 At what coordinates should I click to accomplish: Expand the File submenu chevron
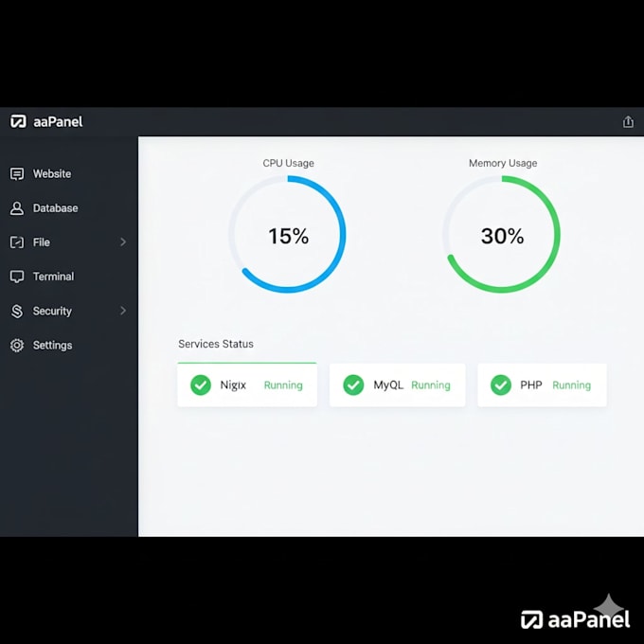click(123, 241)
